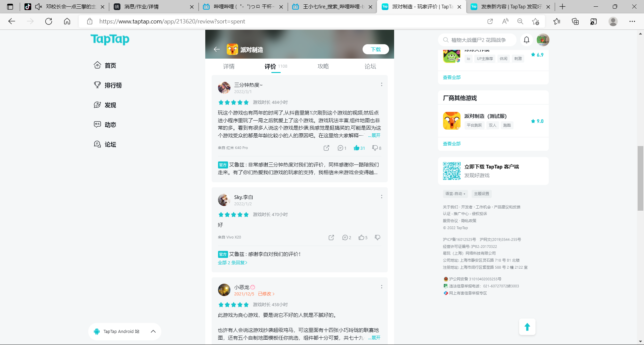Open tab actions menu icon
The image size is (644, 345).
pyautogui.click(x=10, y=7)
